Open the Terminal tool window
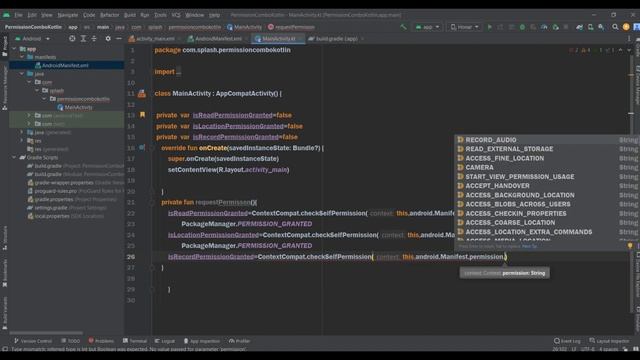The image size is (640, 360). 135,341
